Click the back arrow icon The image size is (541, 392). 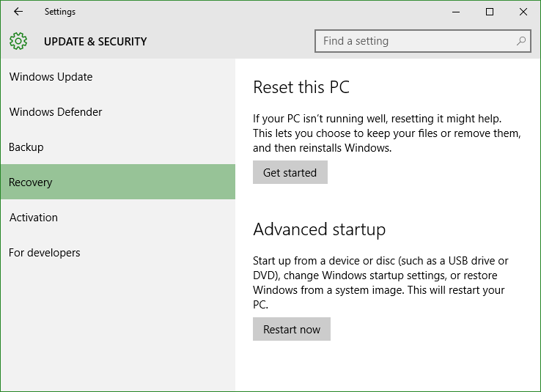pyautogui.click(x=18, y=12)
